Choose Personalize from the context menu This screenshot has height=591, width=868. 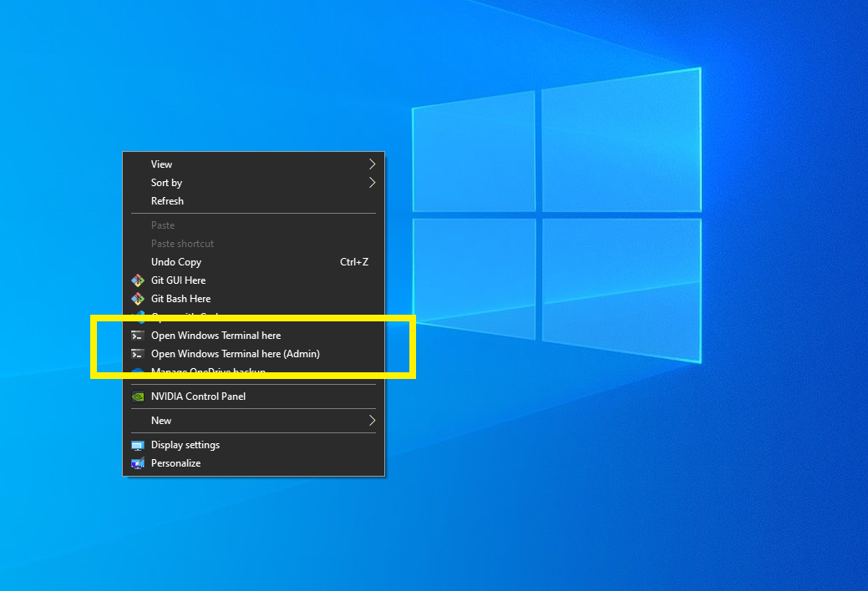(x=253, y=463)
